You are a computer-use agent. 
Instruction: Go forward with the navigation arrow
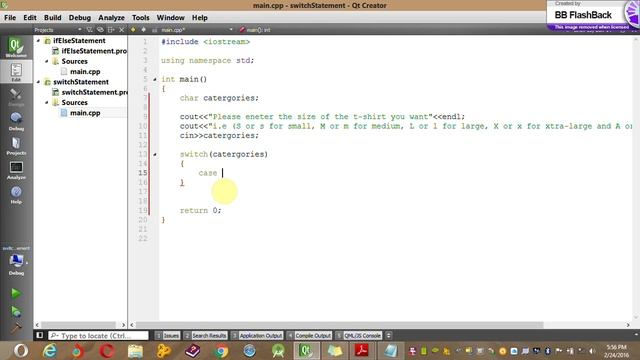[x=143, y=30]
